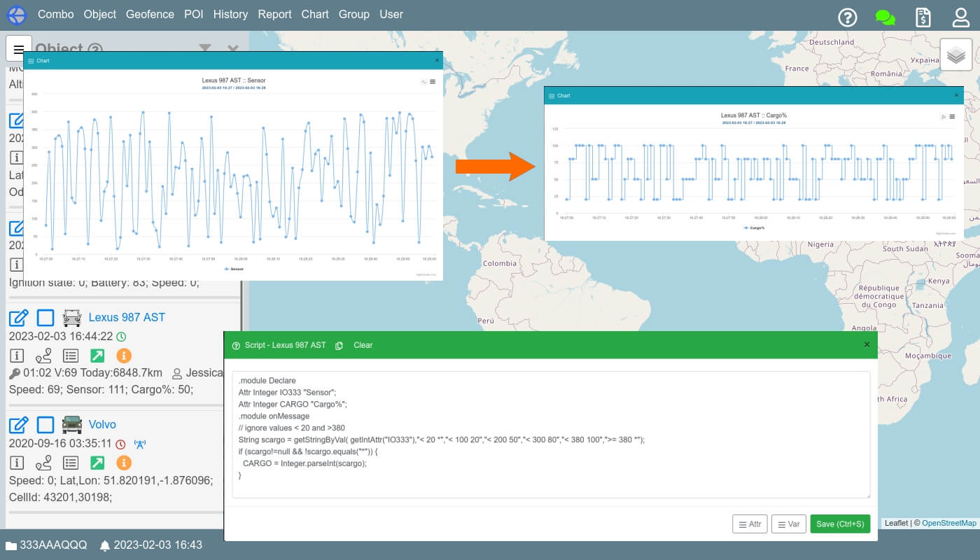Open the green chat messages icon
The image size is (980, 560).
pos(885,17)
